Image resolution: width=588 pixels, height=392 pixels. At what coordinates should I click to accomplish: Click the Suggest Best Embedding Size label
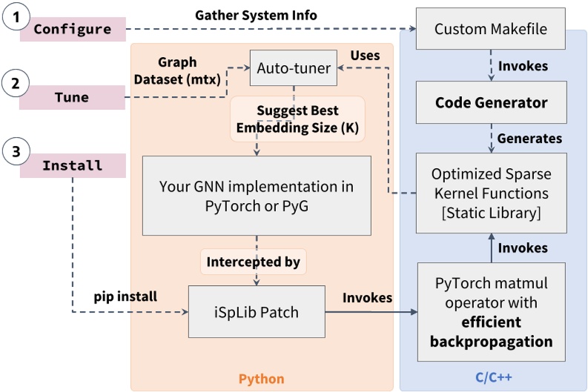click(297, 119)
